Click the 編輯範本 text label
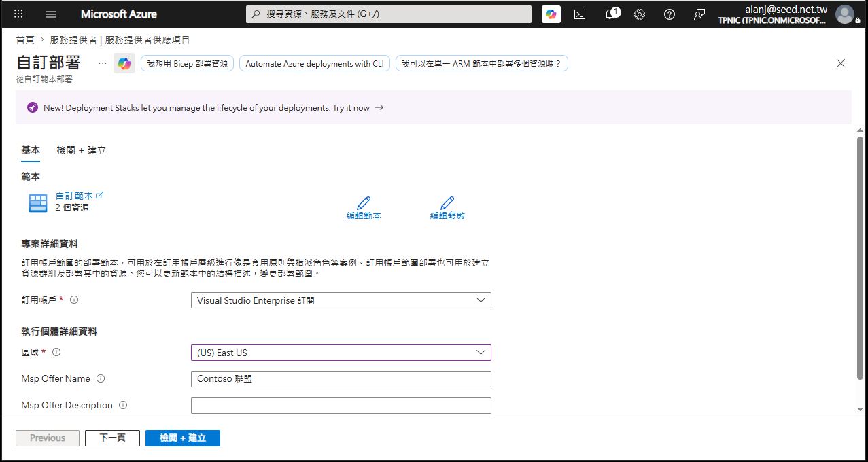Screen dimensions: 868x462 point(364,216)
